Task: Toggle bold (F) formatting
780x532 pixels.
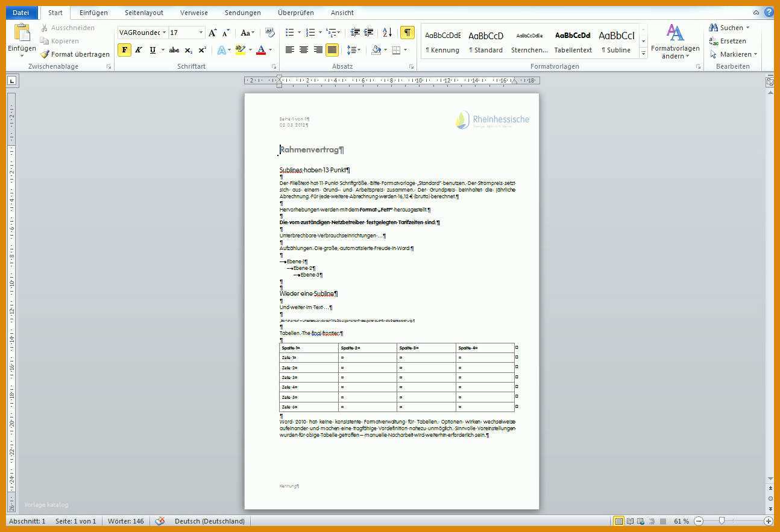Action: [x=124, y=50]
